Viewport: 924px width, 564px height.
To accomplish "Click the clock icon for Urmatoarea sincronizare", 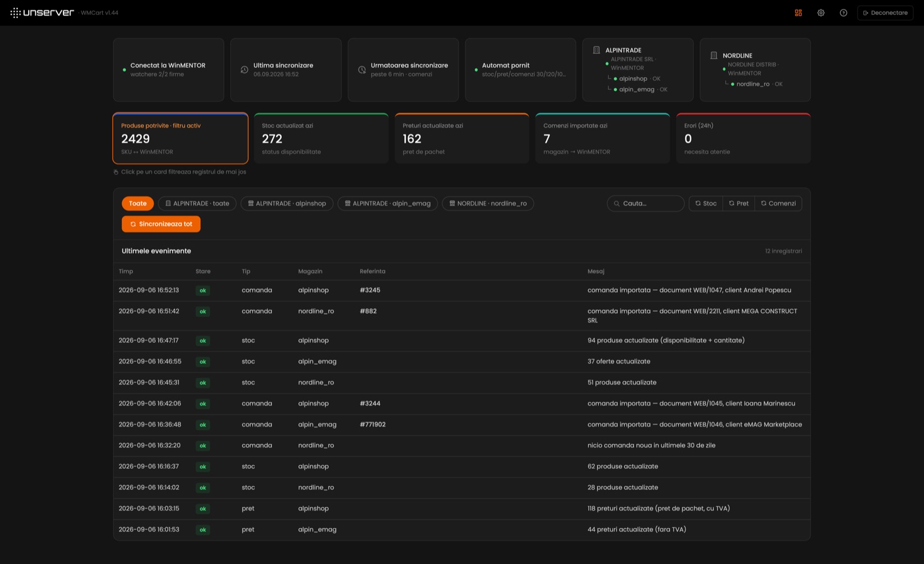I will [362, 70].
